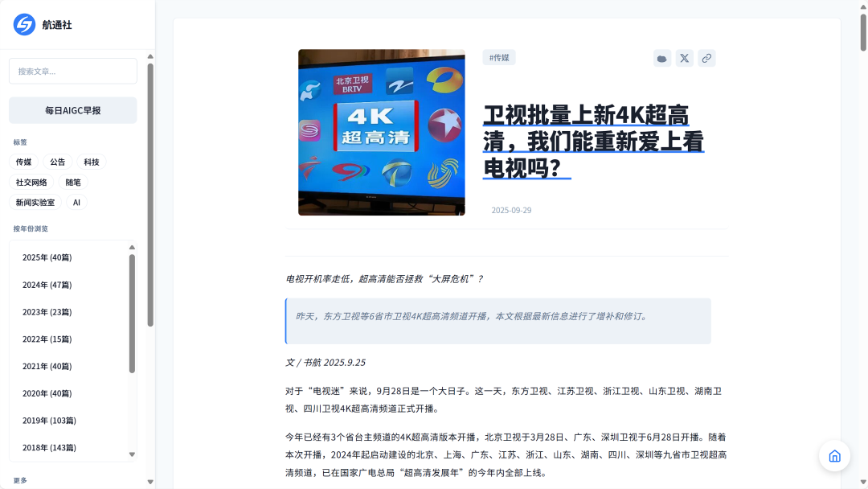Viewport: 868px width, 489px height.
Task: Open 每日AIGC早报 button
Action: tap(73, 110)
